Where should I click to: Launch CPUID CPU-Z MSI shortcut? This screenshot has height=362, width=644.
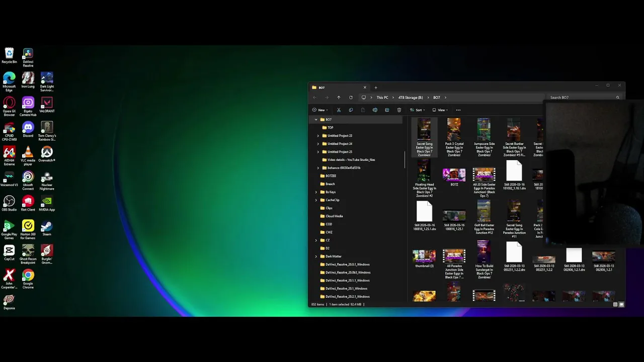pyautogui.click(x=9, y=132)
